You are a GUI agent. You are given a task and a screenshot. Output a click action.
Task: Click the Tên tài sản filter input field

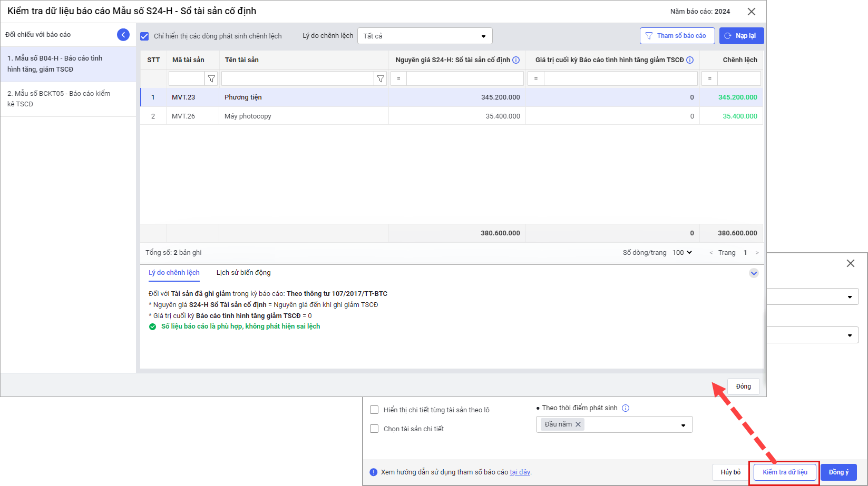pyautogui.click(x=297, y=78)
